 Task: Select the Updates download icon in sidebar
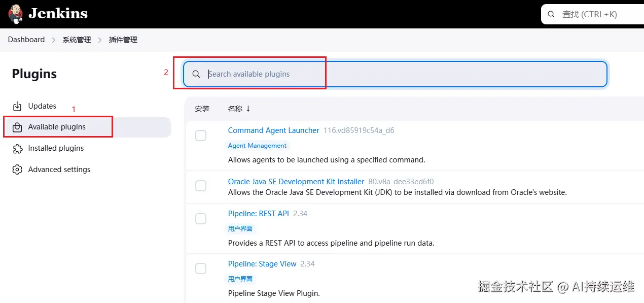coord(17,106)
